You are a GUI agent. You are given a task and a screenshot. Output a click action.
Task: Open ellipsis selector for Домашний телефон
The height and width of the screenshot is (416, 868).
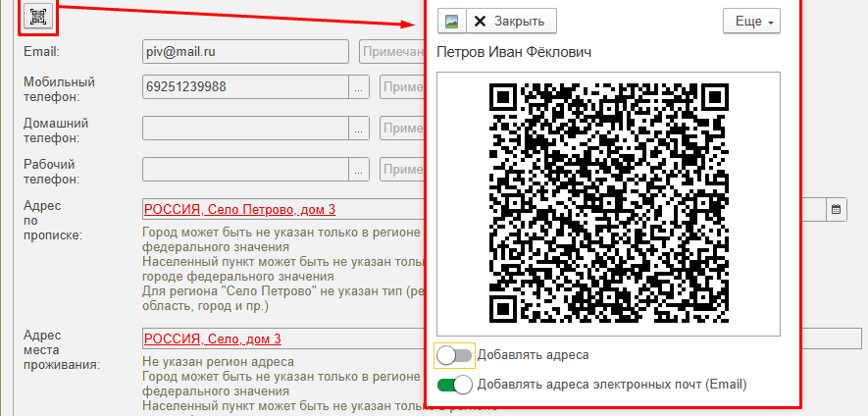click(x=359, y=129)
